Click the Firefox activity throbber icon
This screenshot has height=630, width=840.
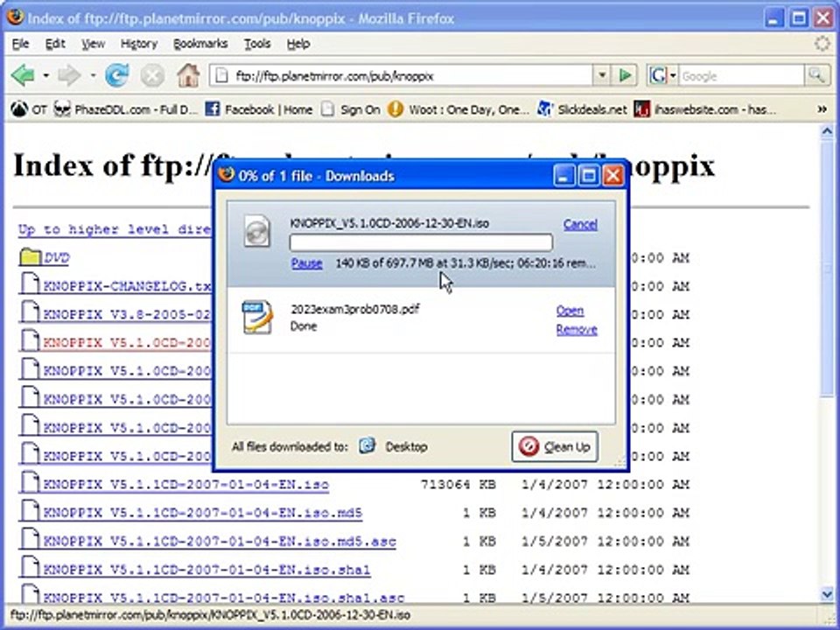coord(822,44)
